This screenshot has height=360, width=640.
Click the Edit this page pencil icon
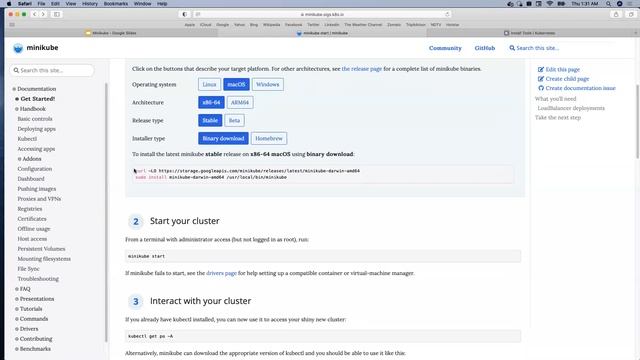(541, 70)
